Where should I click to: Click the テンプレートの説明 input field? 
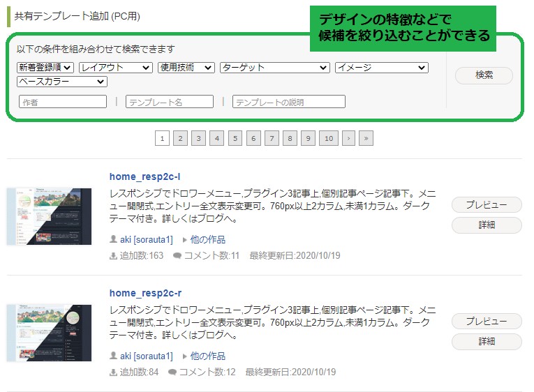tap(289, 102)
